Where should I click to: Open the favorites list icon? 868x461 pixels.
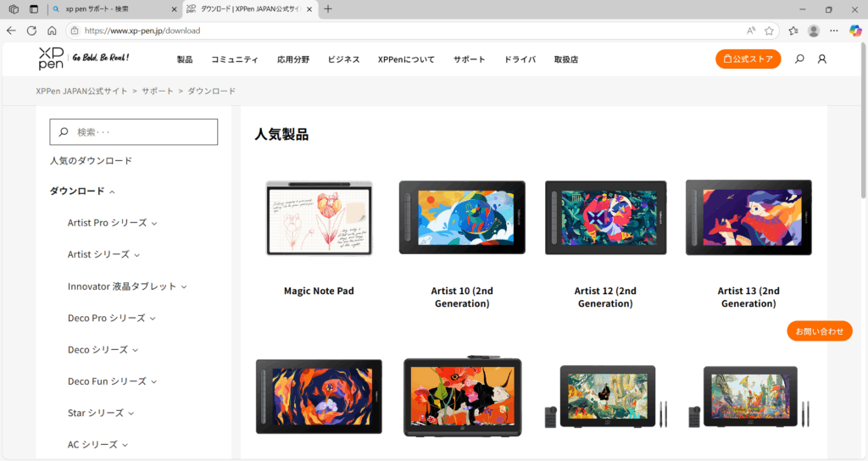[793, 31]
